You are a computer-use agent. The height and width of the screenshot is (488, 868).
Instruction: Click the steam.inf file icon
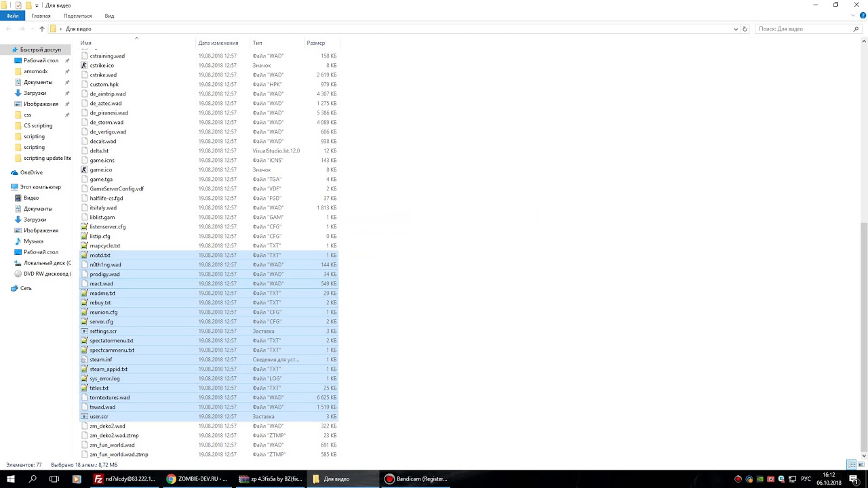(x=84, y=360)
